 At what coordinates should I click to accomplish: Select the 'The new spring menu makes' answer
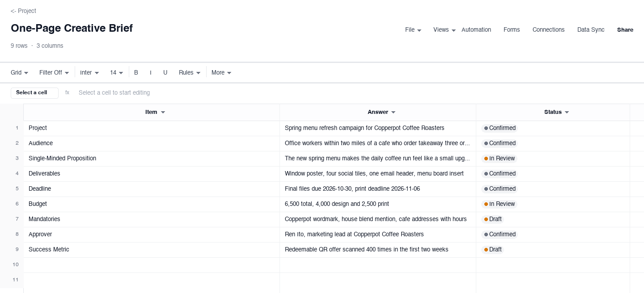[378, 159]
